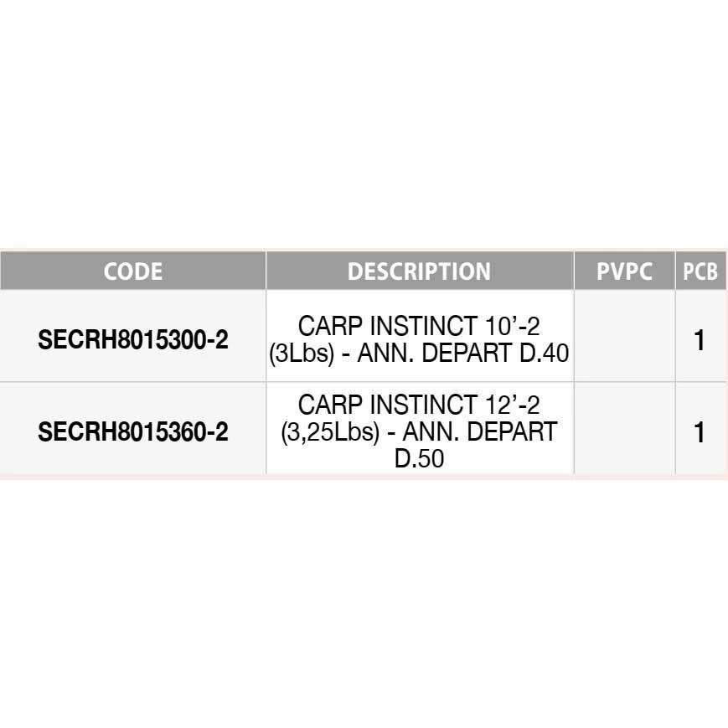The image size is (728, 728).
Task: Click the blank white area above the table
Action: pos(364,126)
